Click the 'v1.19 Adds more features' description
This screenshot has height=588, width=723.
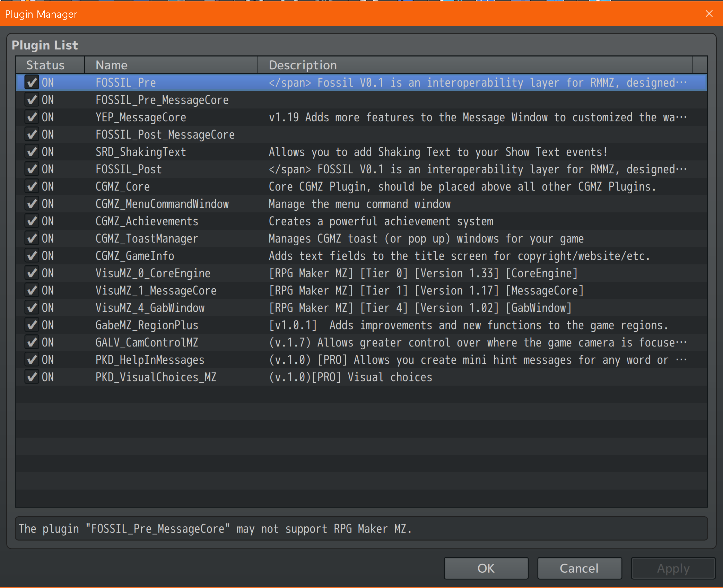tap(478, 117)
